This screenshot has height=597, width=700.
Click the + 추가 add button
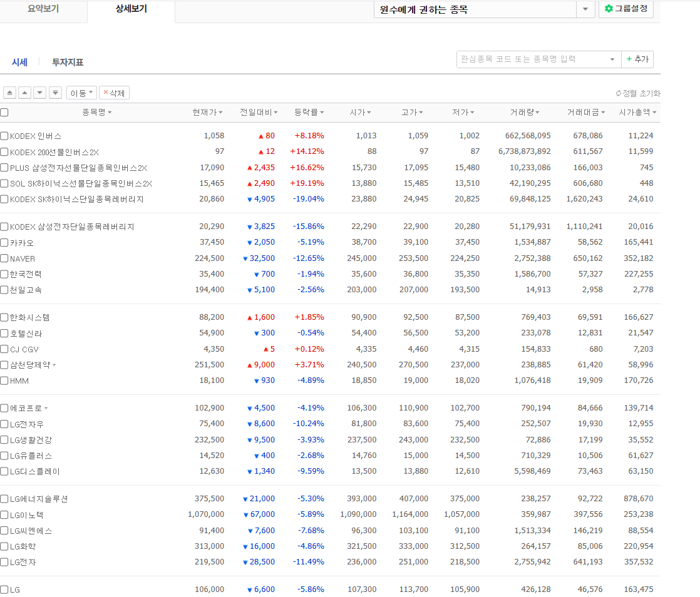point(637,59)
